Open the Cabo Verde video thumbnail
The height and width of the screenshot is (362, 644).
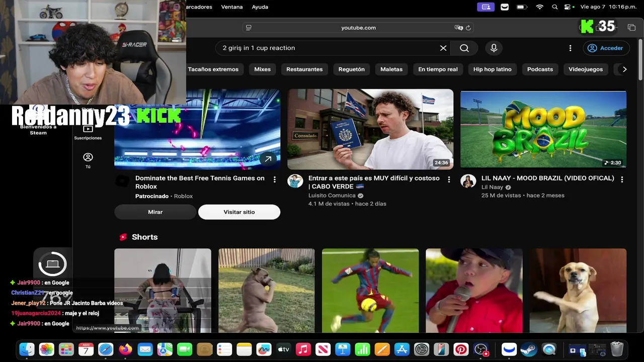click(370, 129)
